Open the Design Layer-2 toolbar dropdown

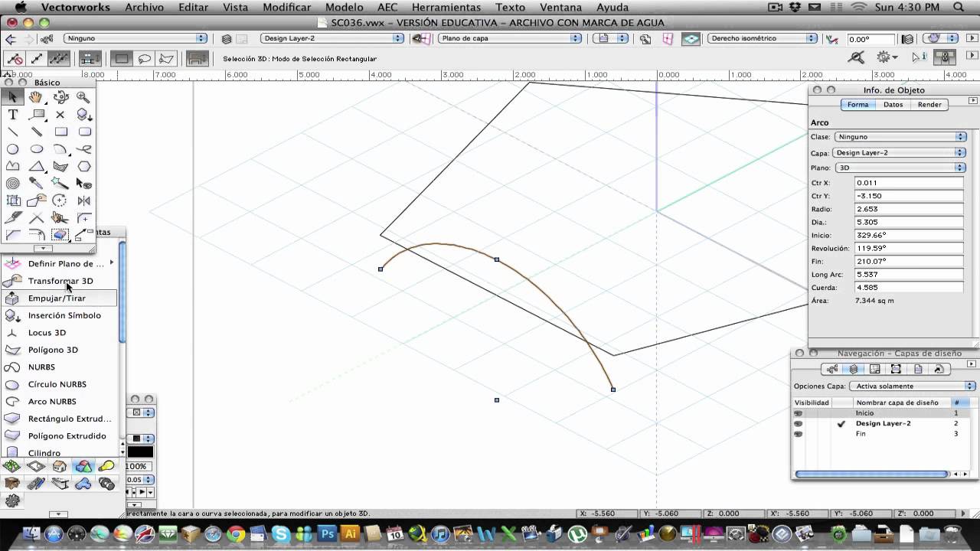[332, 38]
